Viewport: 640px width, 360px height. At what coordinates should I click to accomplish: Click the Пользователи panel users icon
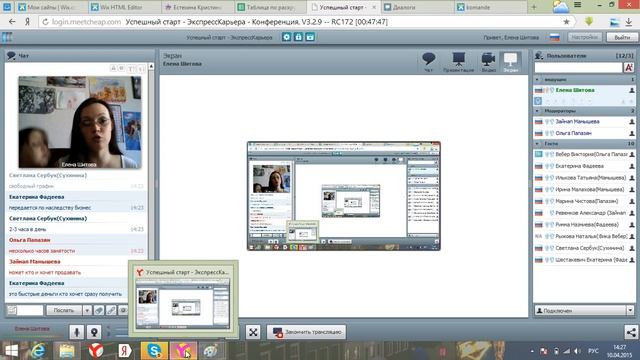(539, 55)
